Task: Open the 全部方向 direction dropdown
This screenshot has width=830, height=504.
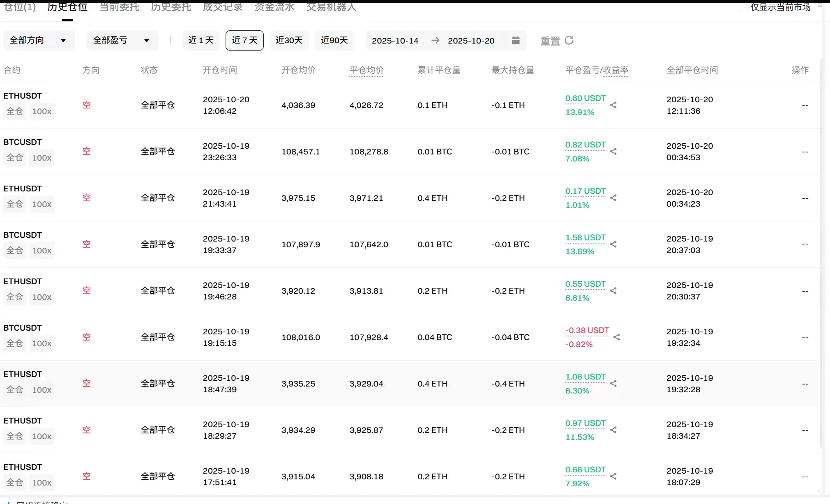Action: [x=38, y=40]
